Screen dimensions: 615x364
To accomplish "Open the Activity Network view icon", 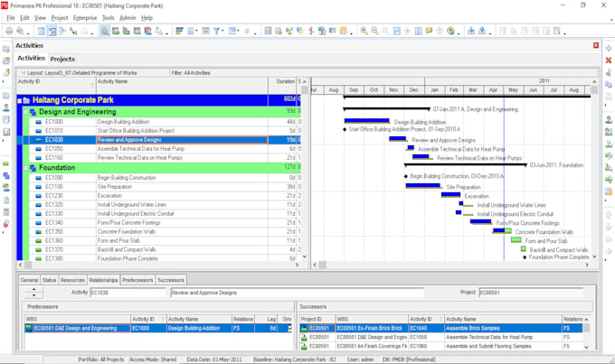I will (x=62, y=31).
